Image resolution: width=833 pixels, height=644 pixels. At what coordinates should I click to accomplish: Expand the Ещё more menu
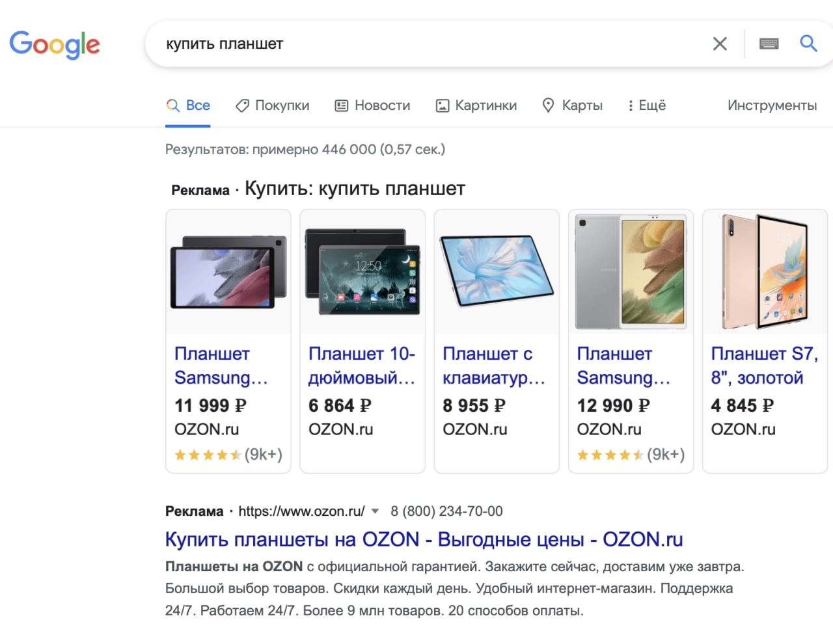point(647,105)
